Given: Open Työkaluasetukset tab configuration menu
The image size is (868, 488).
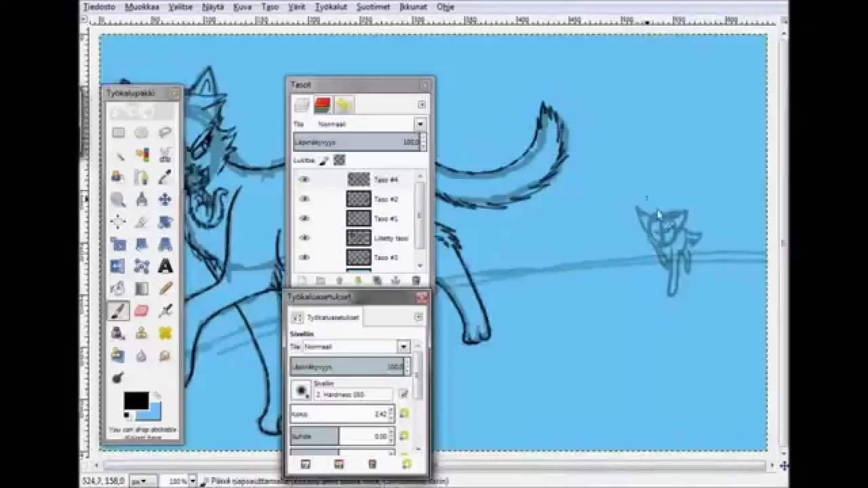Looking at the screenshot, I should pyautogui.click(x=418, y=317).
